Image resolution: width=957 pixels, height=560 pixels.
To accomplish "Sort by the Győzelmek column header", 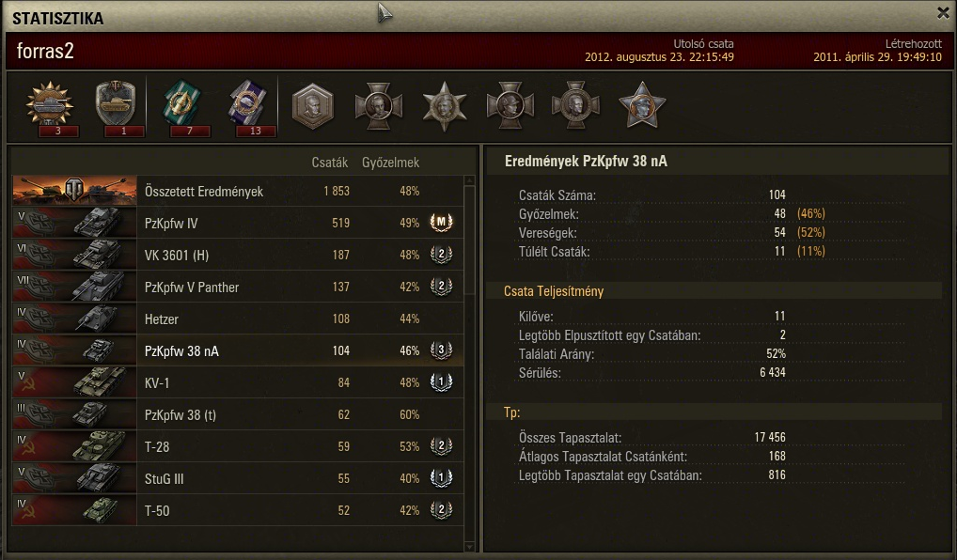I will [x=391, y=163].
